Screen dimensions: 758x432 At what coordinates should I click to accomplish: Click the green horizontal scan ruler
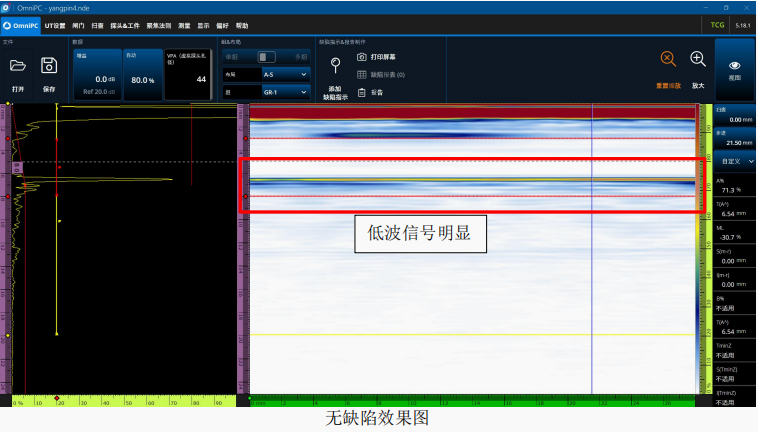pos(472,401)
